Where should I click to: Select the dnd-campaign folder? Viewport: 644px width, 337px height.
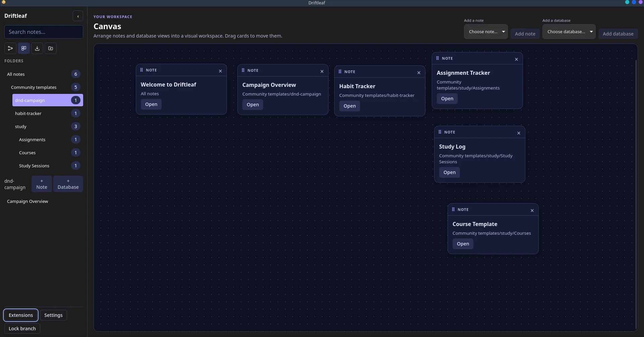pyautogui.click(x=48, y=100)
